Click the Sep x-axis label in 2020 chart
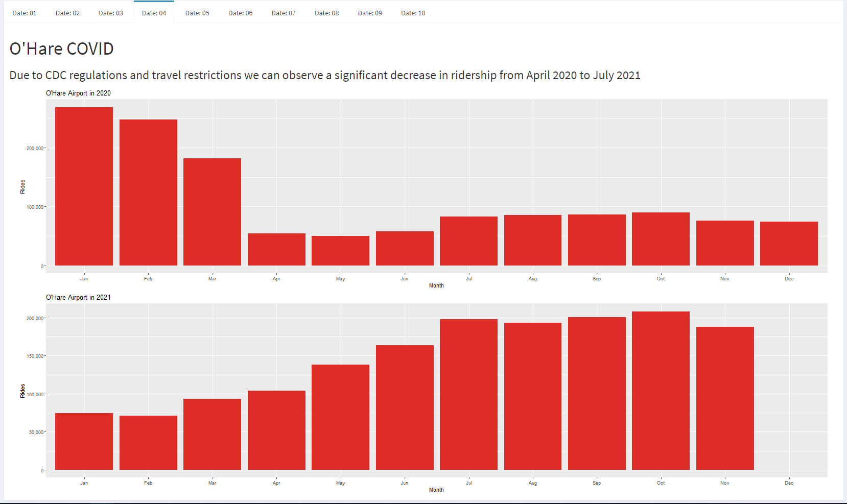The image size is (847, 504). 597,278
